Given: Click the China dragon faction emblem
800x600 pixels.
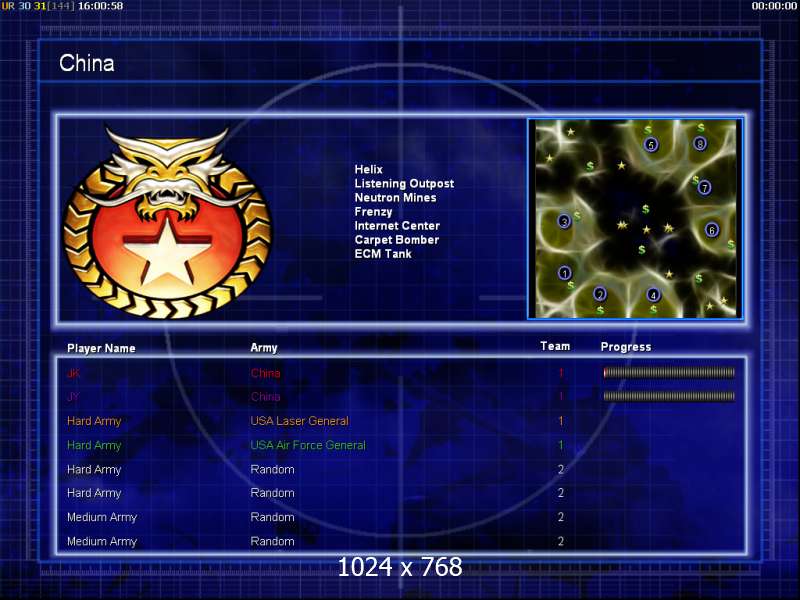Looking at the screenshot, I should pos(167,221).
